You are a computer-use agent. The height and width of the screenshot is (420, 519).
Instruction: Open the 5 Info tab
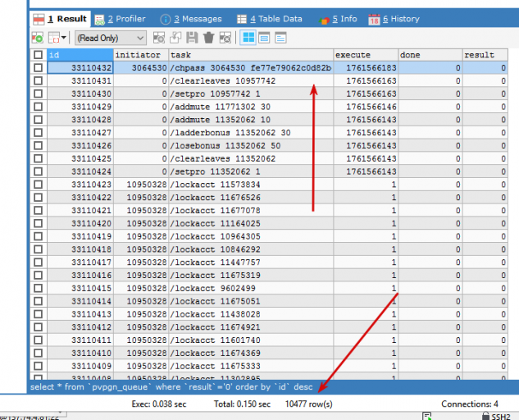coord(338,19)
